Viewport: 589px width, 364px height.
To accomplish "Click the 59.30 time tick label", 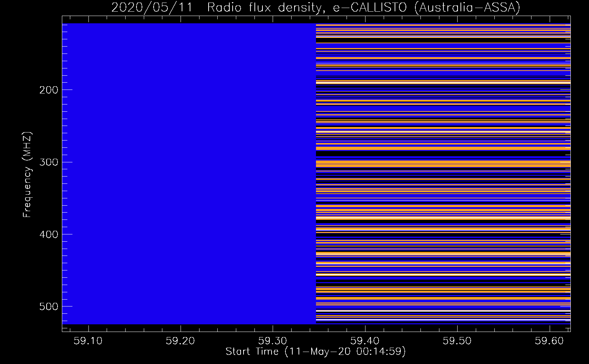I will (x=273, y=341).
